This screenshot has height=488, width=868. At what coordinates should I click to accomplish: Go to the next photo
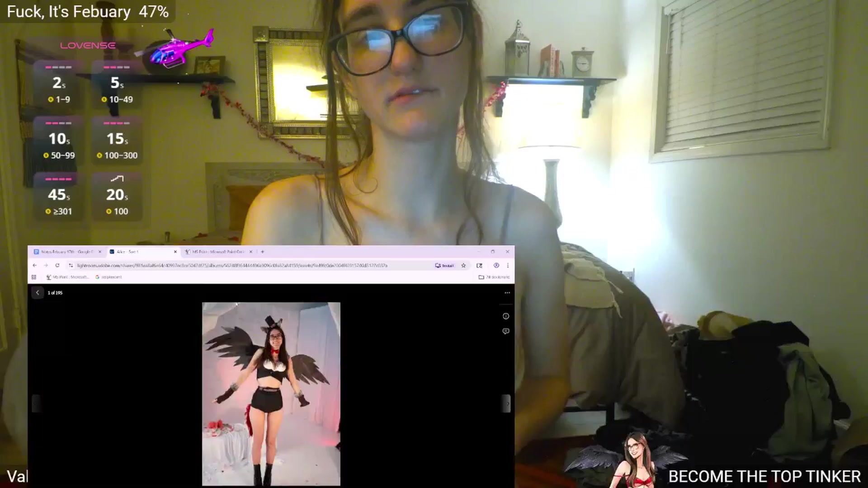506,404
